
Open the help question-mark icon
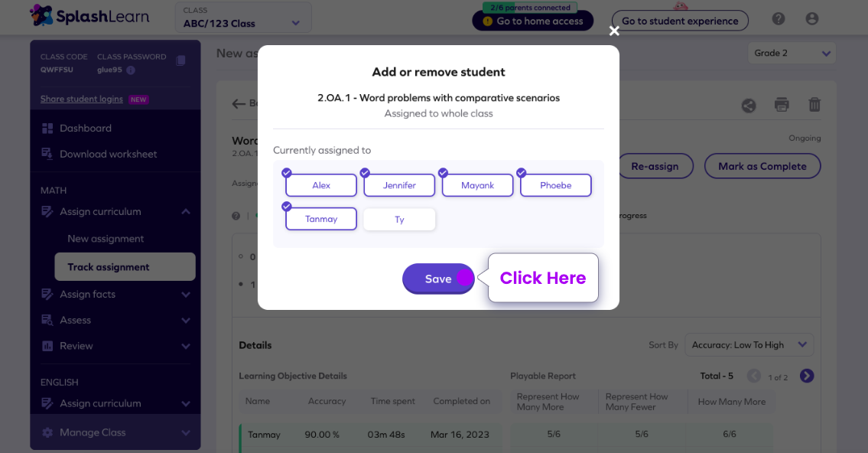(778, 18)
